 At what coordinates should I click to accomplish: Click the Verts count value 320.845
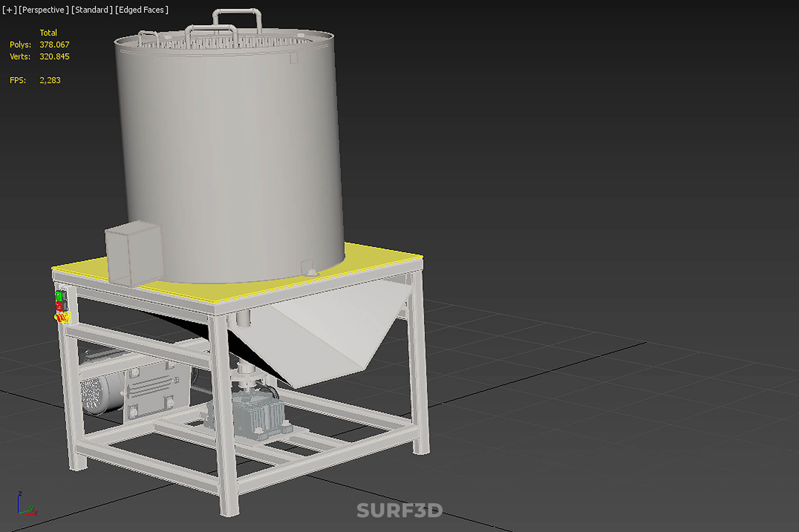tap(54, 57)
